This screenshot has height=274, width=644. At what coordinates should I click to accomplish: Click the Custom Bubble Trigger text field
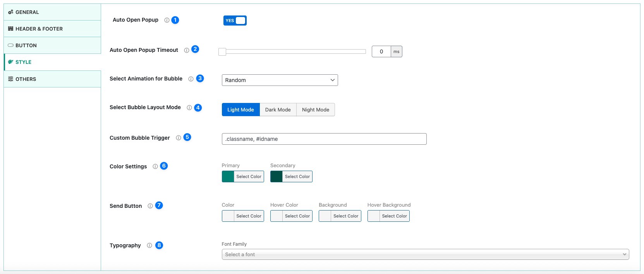(x=324, y=139)
